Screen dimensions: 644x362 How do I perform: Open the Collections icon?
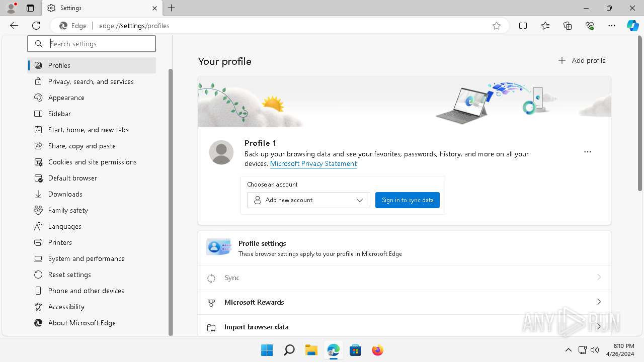coord(568,26)
